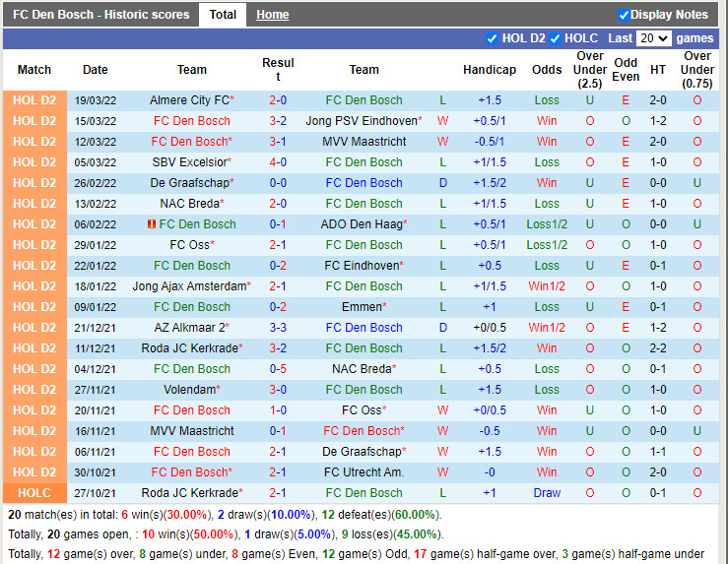Select the Total tab
Screen dimensions: 728x564
pyautogui.click(x=223, y=15)
